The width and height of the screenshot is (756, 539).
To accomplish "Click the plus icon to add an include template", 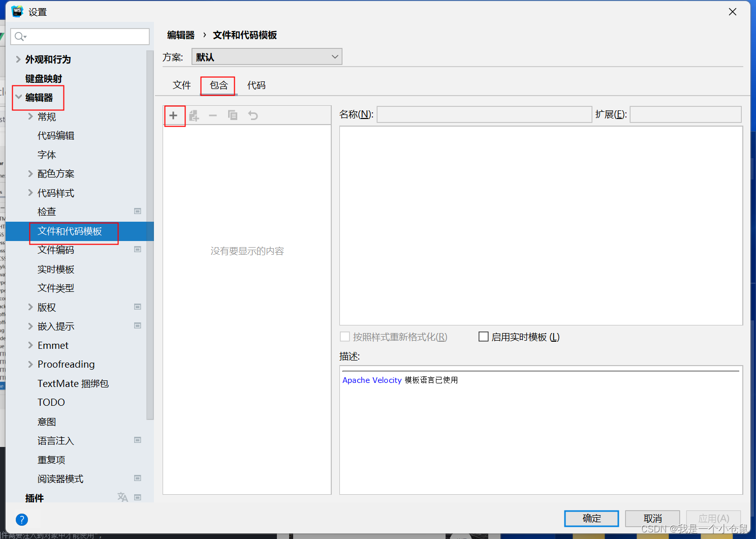I will [174, 115].
